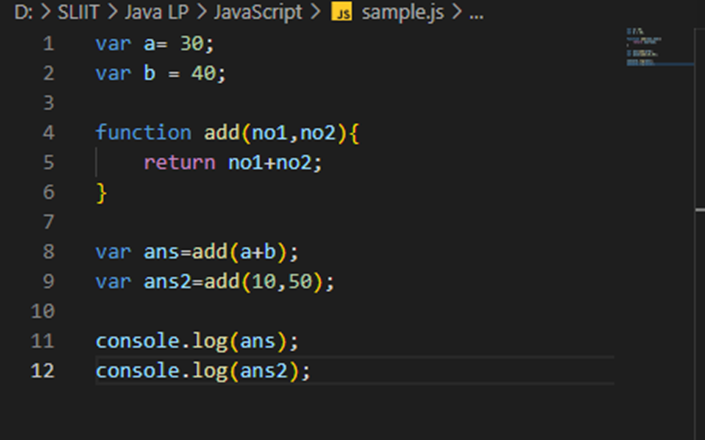The image size is (705, 440).
Task: Place cursor on 'var a= 30;' line
Action: click(x=155, y=44)
